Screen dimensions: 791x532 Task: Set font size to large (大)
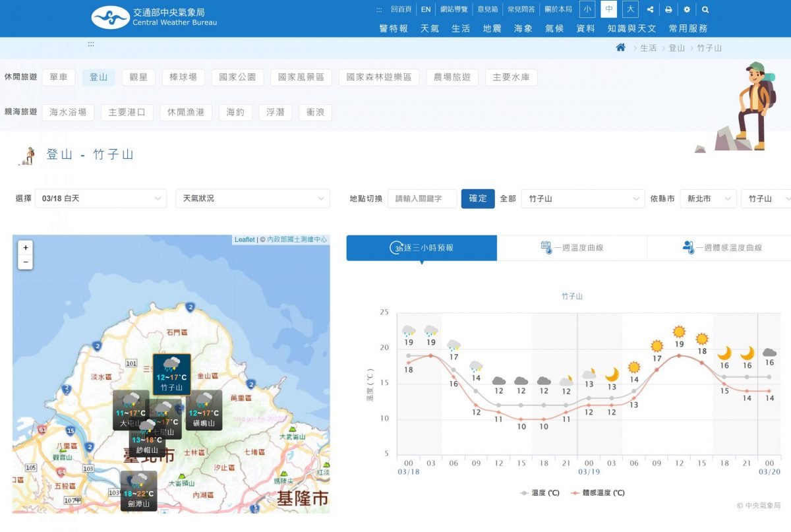631,9
